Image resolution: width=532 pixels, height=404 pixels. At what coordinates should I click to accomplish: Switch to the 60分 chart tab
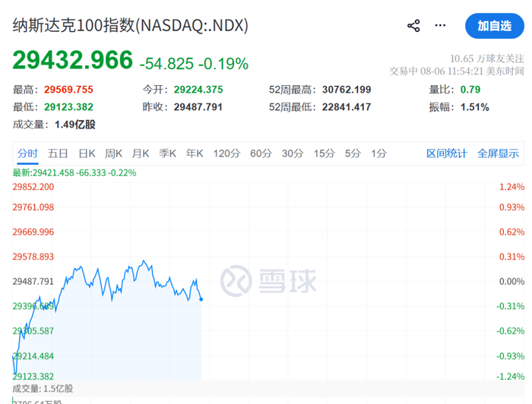(261, 153)
